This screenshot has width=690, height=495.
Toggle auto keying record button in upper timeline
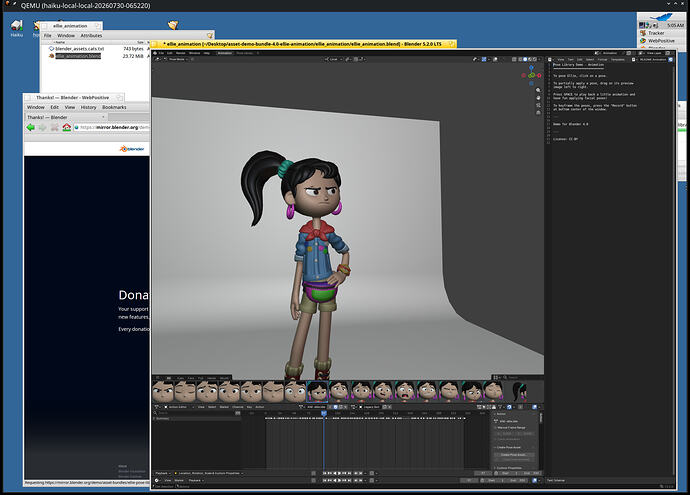tap(313, 473)
